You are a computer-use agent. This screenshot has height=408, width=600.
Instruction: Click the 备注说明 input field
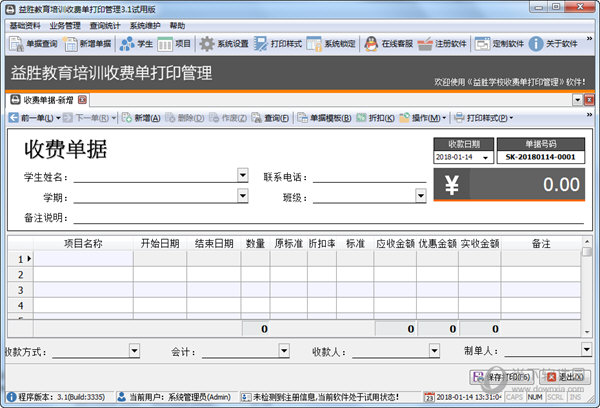(328, 217)
